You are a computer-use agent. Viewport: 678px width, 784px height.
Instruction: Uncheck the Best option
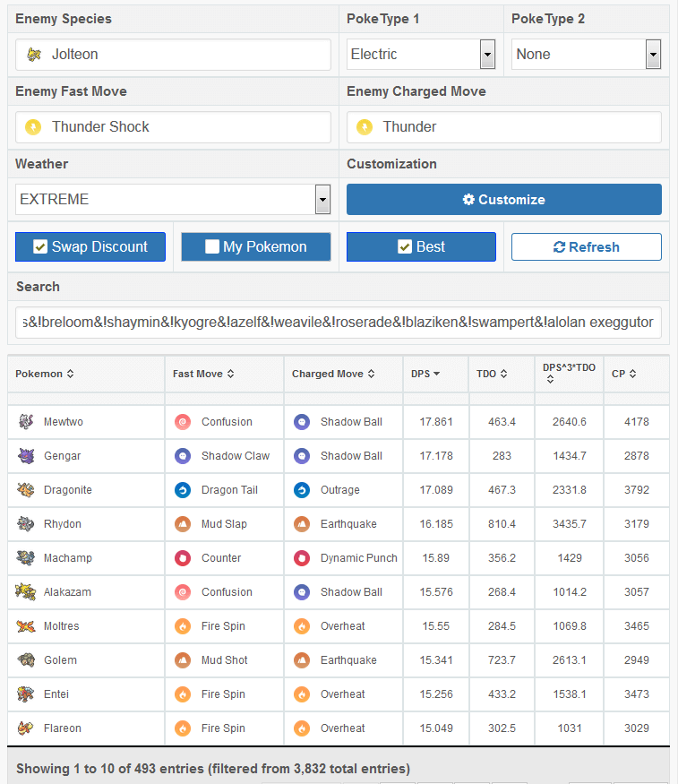tap(405, 246)
